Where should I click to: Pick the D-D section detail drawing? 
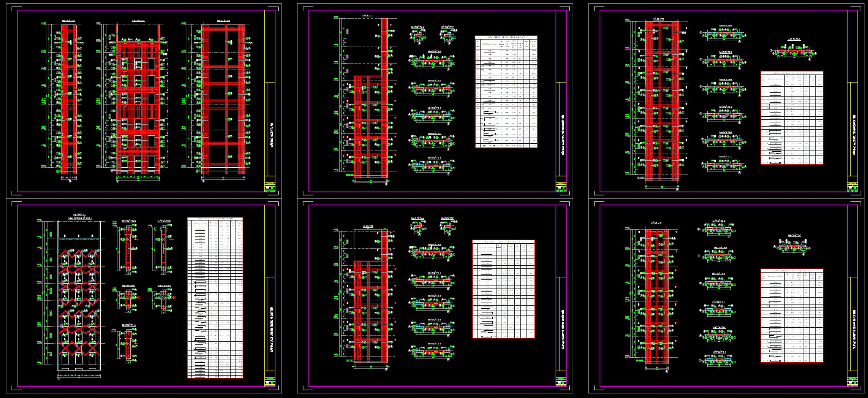164,300
